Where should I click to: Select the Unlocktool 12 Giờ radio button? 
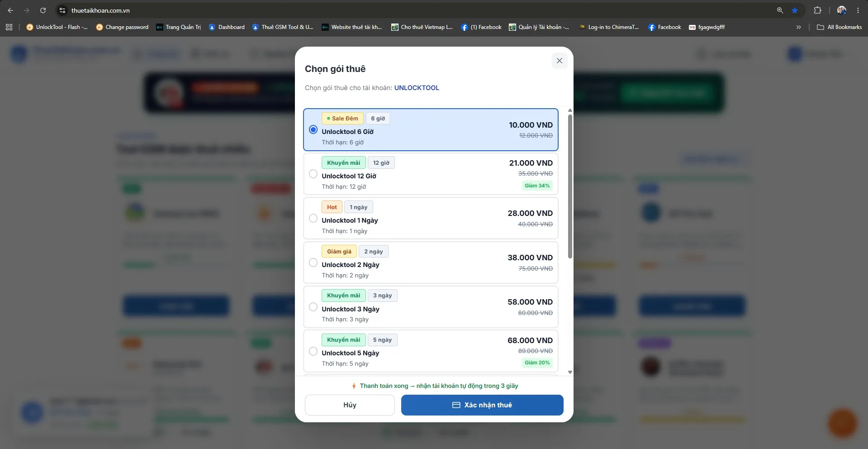[x=313, y=174]
